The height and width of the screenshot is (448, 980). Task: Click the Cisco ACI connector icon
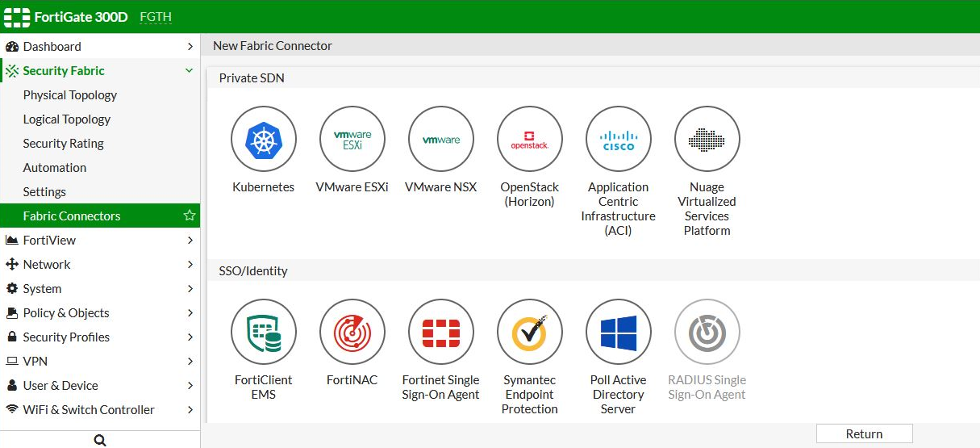click(619, 140)
